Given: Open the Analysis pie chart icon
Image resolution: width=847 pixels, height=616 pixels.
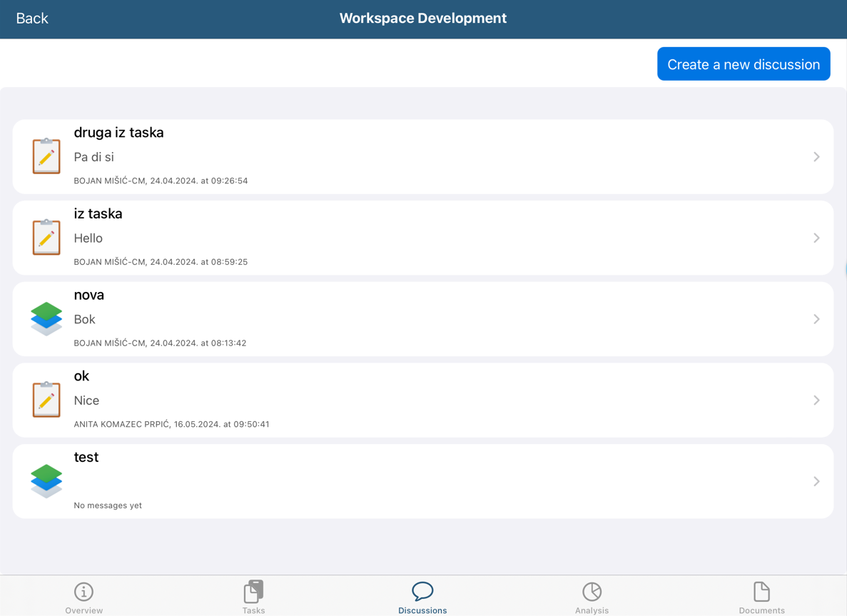Looking at the screenshot, I should (592, 597).
